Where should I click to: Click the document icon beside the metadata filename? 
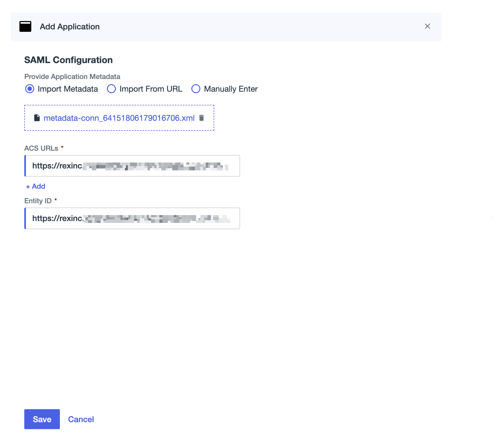[x=37, y=118]
